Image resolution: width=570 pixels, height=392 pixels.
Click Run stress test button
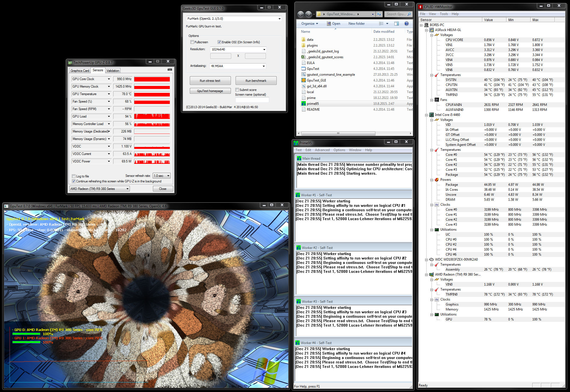[x=210, y=81]
